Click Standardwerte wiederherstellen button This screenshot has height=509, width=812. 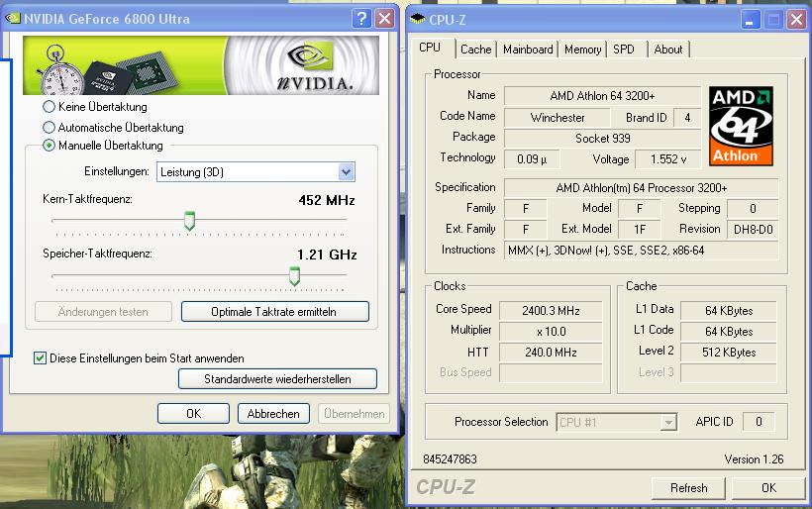277,379
